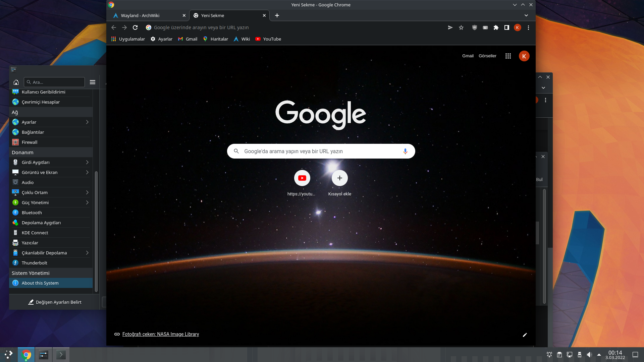This screenshot has width=644, height=362.
Task: Click the Chrome reload page icon
Action: (x=135, y=27)
